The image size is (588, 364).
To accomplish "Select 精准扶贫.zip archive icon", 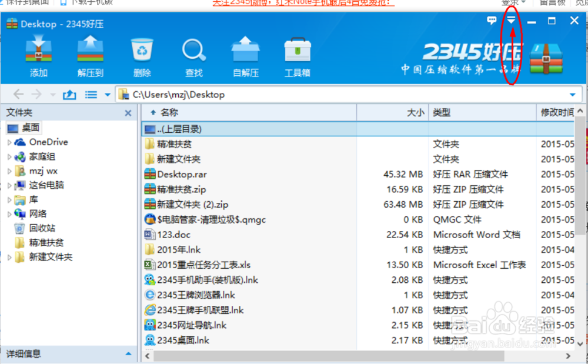I will click(x=150, y=189).
